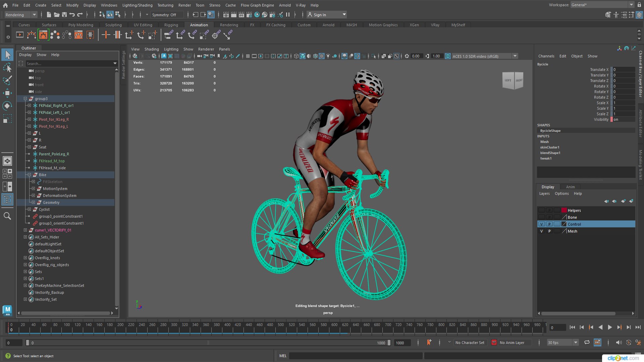
Task: Toggle display type box of Mesh layer
Action: pyautogui.click(x=557, y=231)
